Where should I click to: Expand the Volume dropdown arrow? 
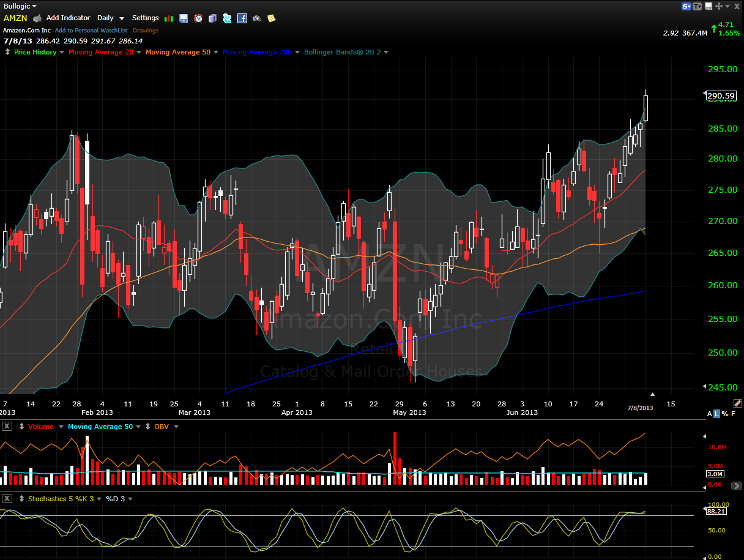point(61,427)
